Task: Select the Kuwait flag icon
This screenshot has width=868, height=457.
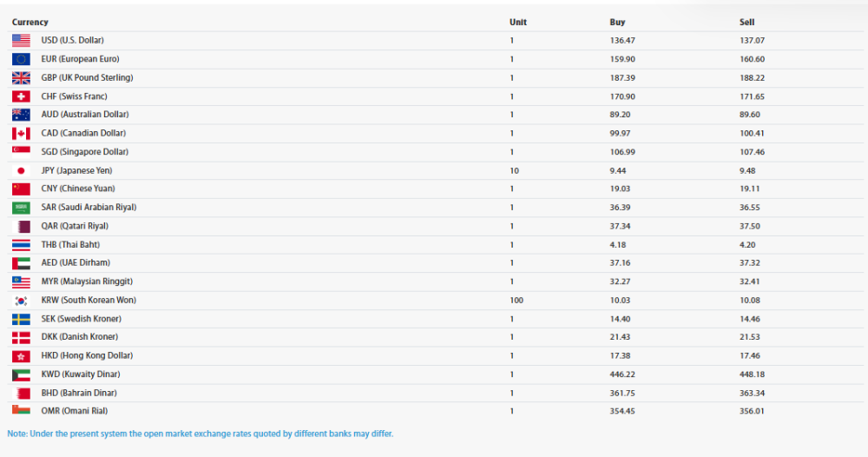Action: tap(21, 374)
